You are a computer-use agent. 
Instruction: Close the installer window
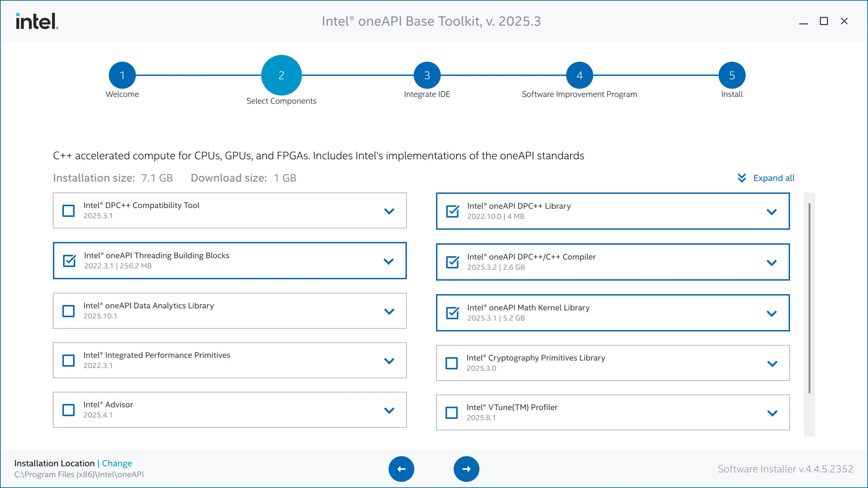pyautogui.click(x=844, y=21)
